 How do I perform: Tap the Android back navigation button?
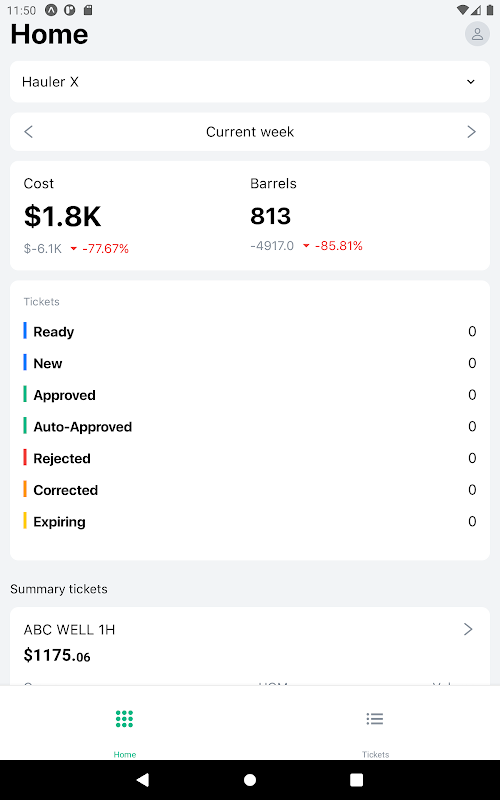pos(143,780)
